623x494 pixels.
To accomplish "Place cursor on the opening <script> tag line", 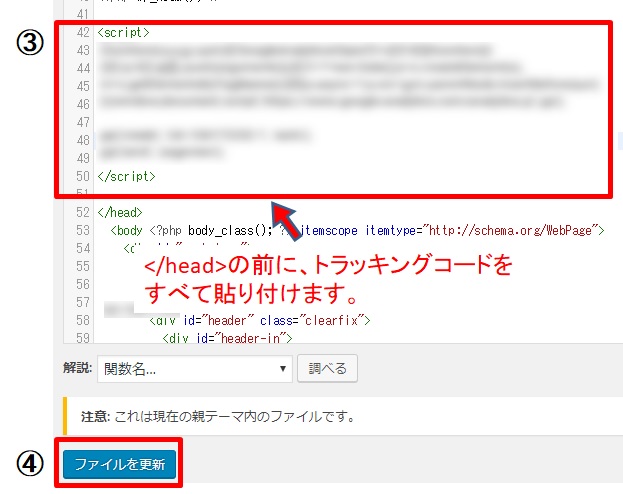I will (124, 33).
